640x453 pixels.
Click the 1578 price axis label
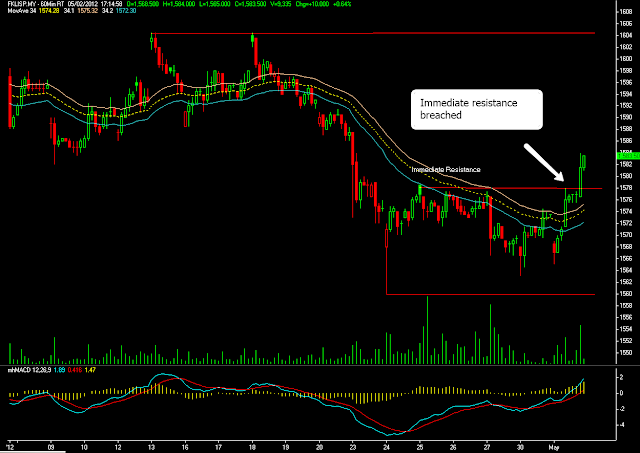(626, 188)
